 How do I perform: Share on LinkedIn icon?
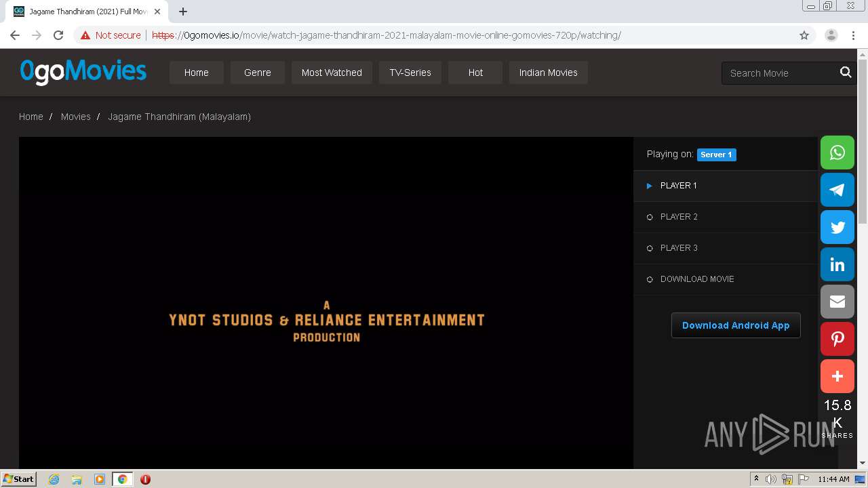(837, 264)
